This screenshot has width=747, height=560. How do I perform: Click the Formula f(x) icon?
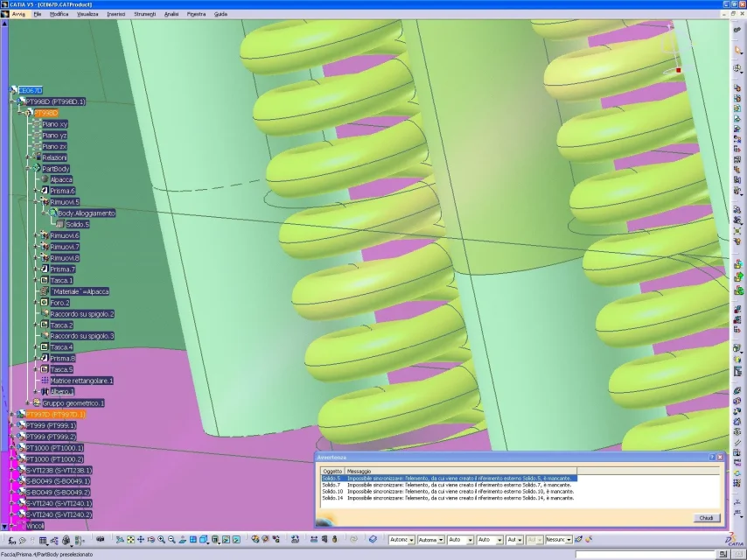[12, 541]
